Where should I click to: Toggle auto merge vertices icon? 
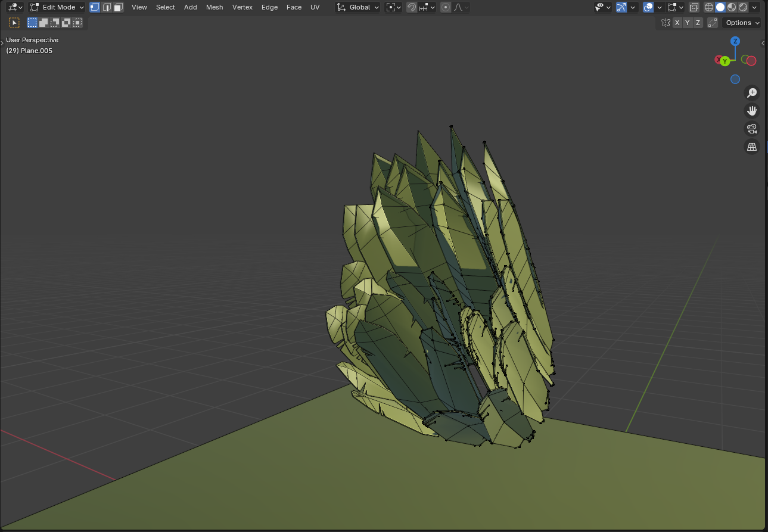(x=713, y=23)
